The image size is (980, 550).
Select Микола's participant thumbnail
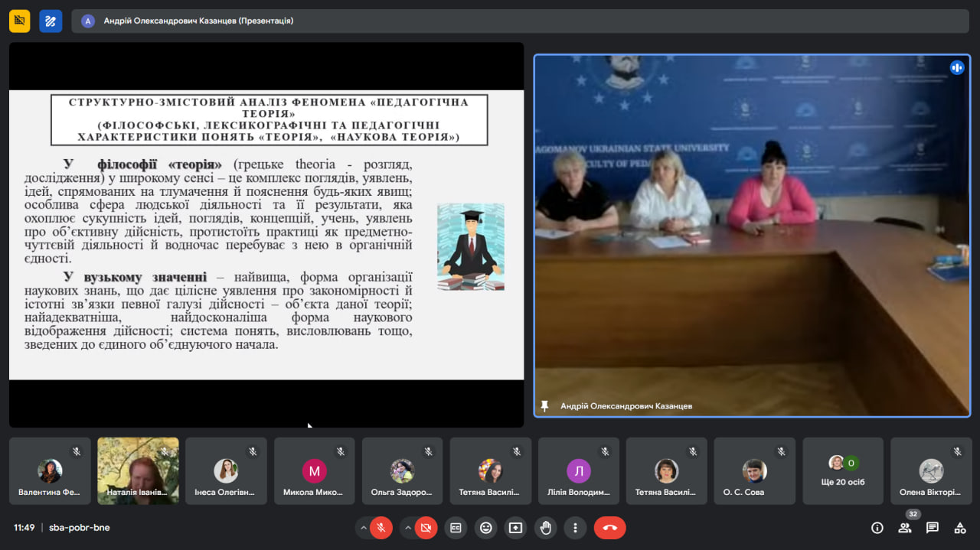[x=314, y=470]
